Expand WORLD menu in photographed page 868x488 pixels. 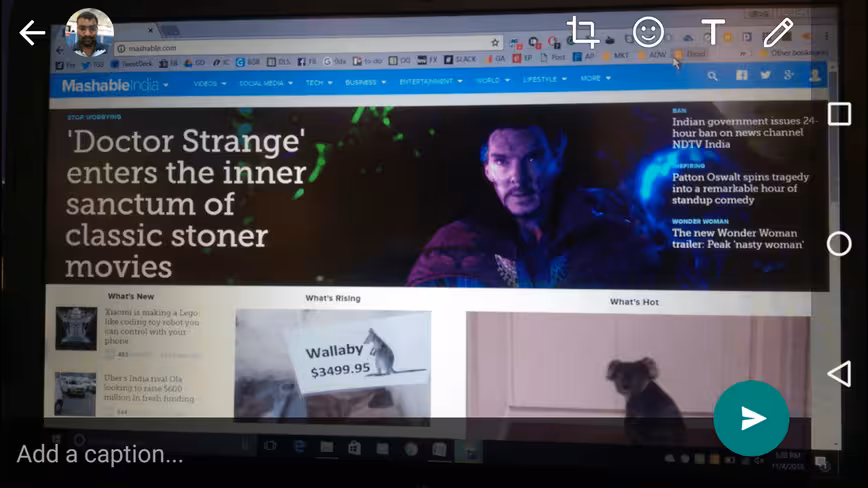(x=492, y=80)
